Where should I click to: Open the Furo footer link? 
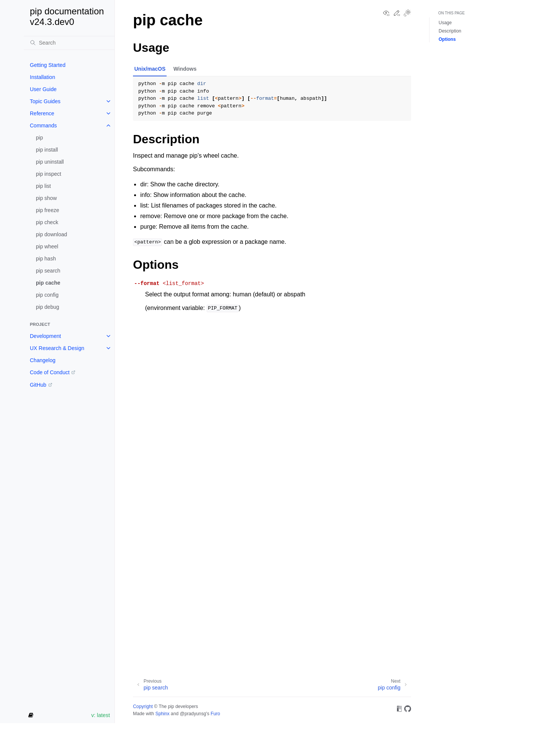click(215, 714)
